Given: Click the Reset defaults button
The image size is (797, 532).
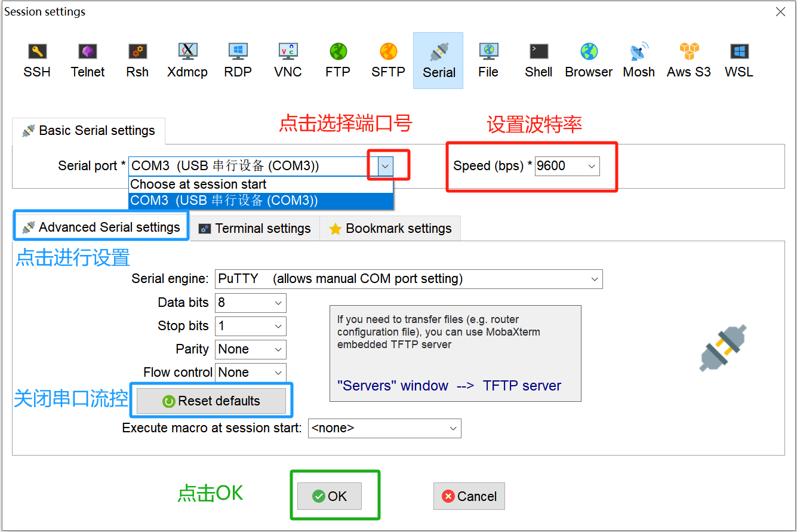Looking at the screenshot, I should (x=211, y=401).
